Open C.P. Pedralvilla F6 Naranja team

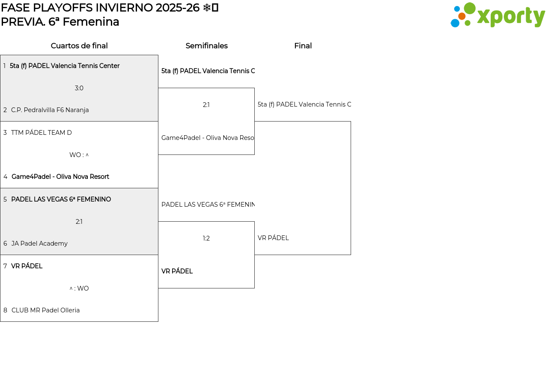click(50, 110)
